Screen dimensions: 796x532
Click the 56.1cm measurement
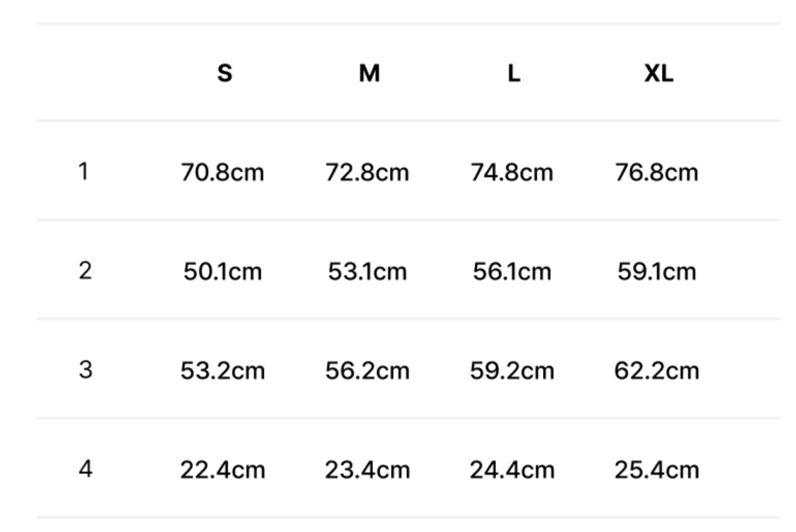click(x=512, y=272)
